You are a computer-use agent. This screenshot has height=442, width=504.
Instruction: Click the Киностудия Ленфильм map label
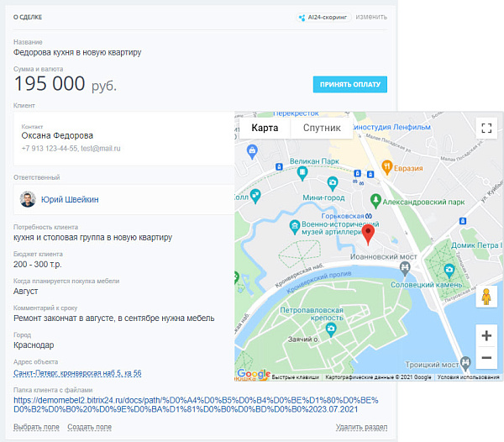[391, 127]
